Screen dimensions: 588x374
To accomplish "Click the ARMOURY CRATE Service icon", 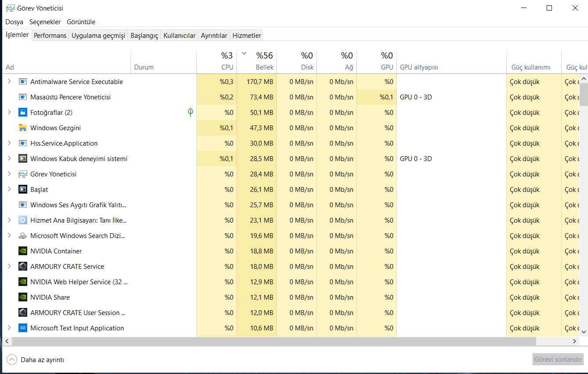I will pos(23,267).
